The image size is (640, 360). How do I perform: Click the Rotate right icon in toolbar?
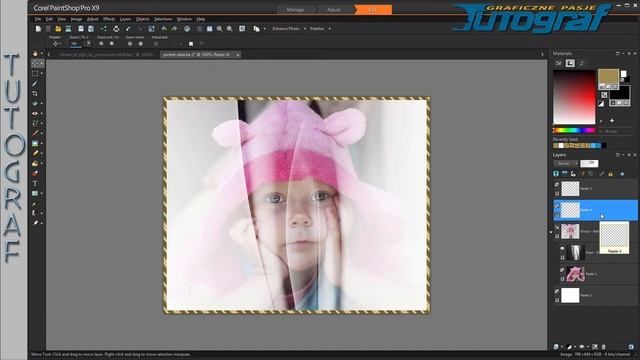[174, 29]
